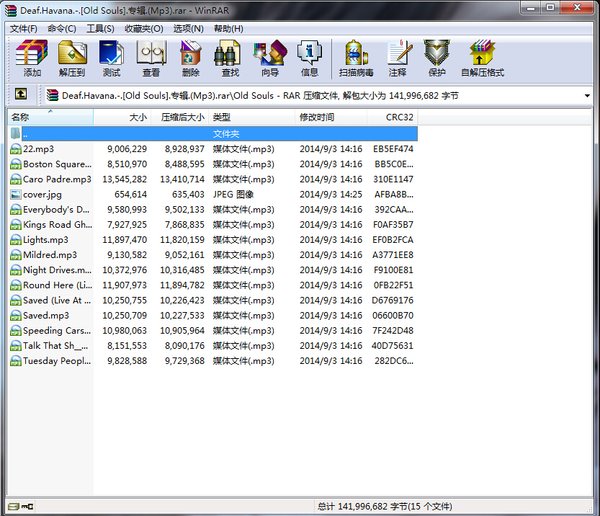The image size is (600, 516).
Task: Click the 2014/9/3 14:25 date cell
Action: (x=331, y=194)
